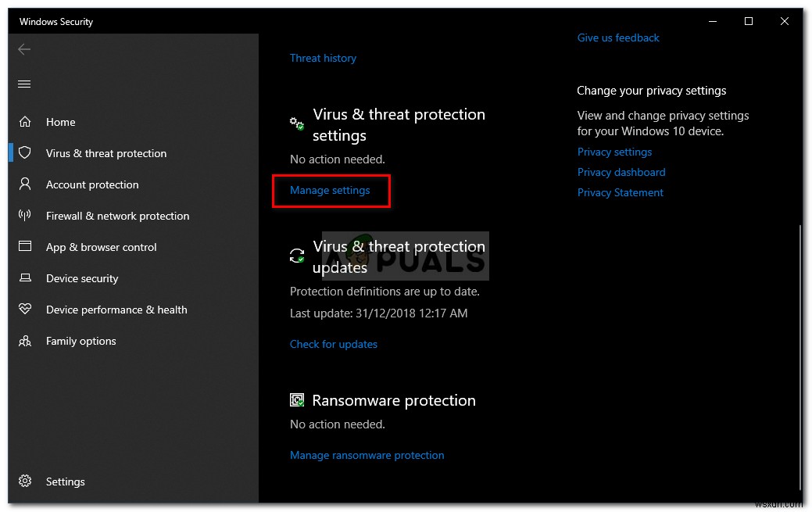812x512 pixels.
Task: Click Check for updates link
Action: pyautogui.click(x=333, y=344)
